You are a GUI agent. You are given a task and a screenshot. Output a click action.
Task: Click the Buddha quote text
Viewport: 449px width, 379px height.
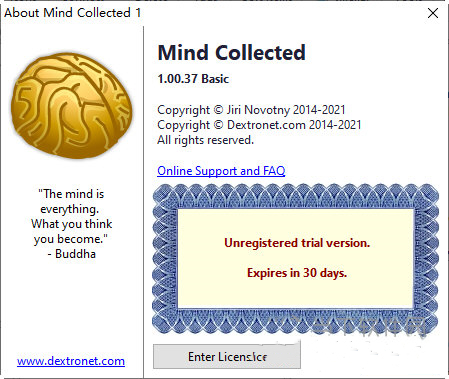(72, 224)
